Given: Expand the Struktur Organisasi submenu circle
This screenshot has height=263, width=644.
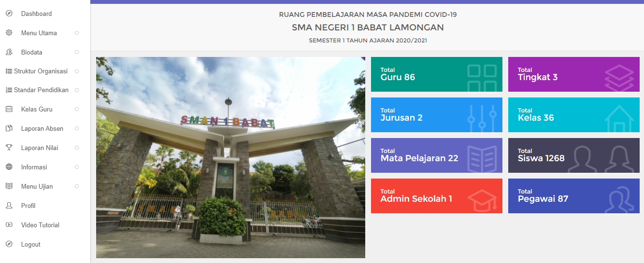Looking at the screenshot, I should click(77, 71).
